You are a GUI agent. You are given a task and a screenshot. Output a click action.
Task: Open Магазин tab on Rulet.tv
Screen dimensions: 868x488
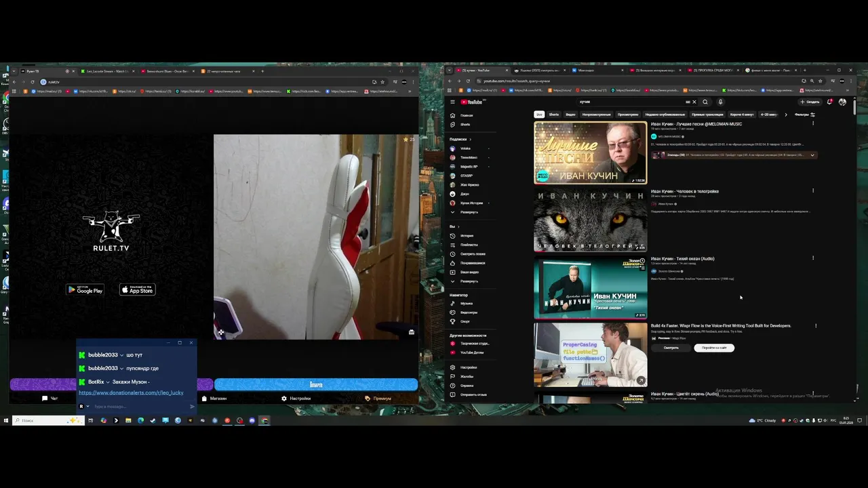coord(214,399)
